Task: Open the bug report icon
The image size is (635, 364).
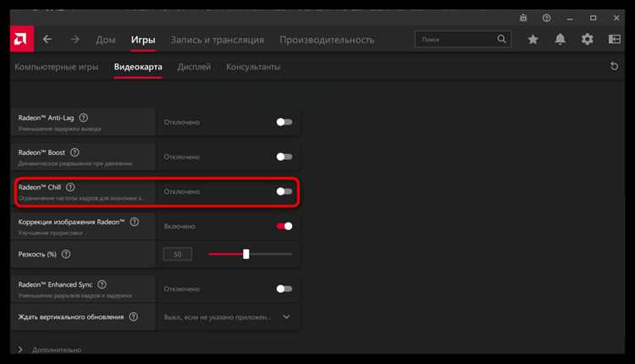Action: click(523, 18)
